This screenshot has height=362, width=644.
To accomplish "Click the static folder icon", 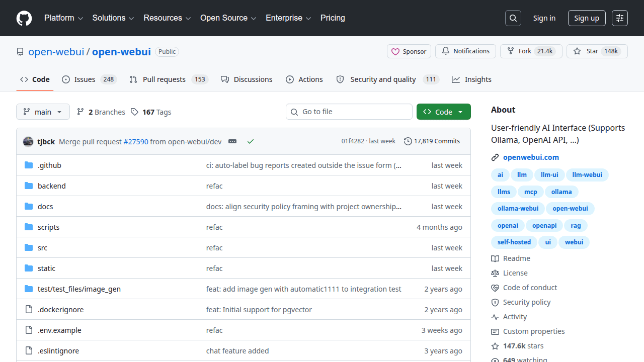I will point(29,268).
